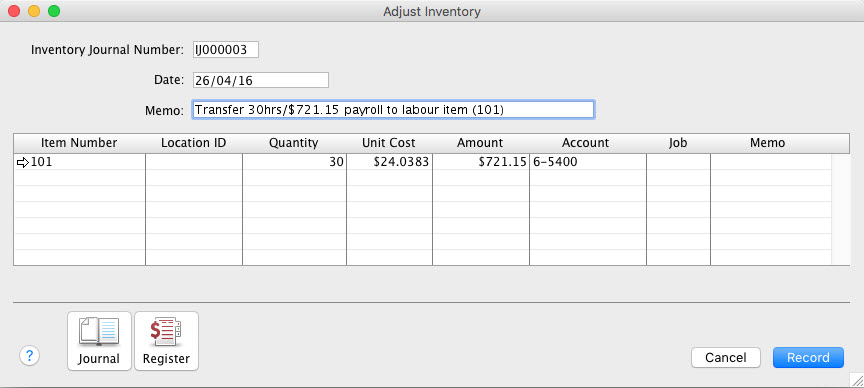Click the window resize grip at corner
Image resolution: width=864 pixels, height=388 pixels.
click(x=857, y=380)
